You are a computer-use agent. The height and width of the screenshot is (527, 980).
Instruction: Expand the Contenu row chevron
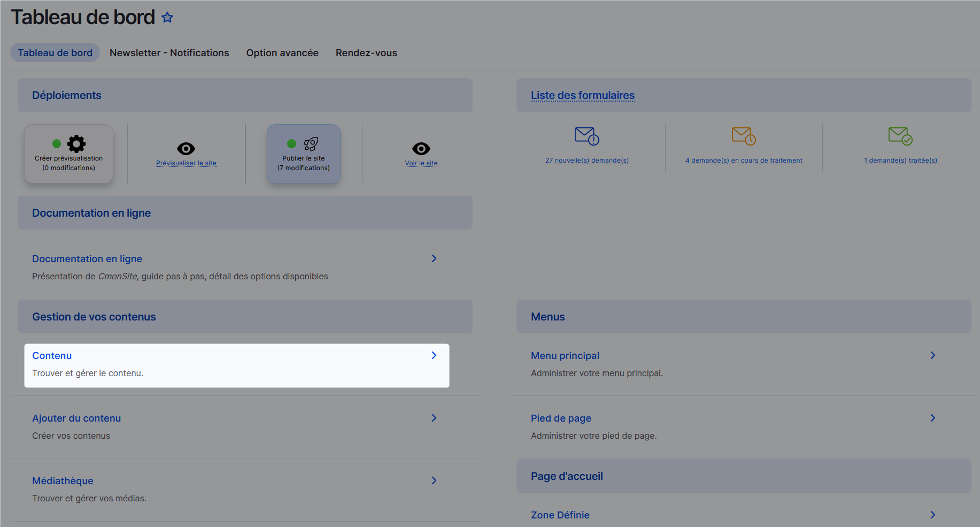434,355
